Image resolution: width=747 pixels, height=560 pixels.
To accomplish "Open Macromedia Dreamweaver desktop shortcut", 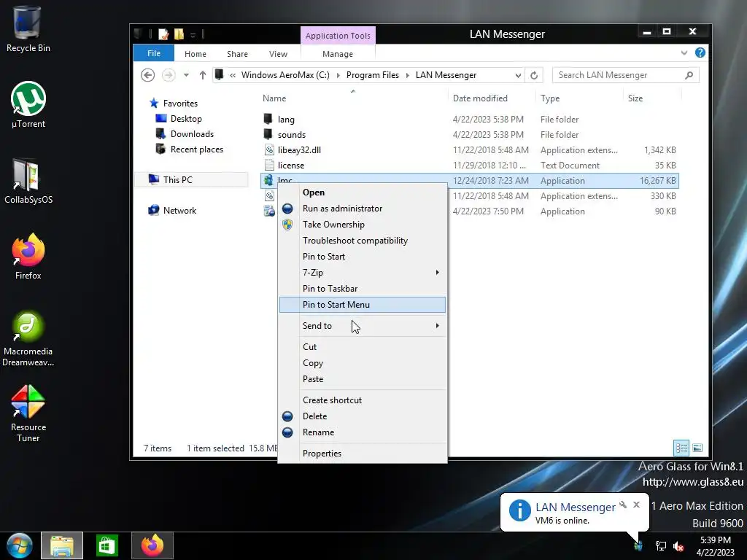I will [x=28, y=338].
